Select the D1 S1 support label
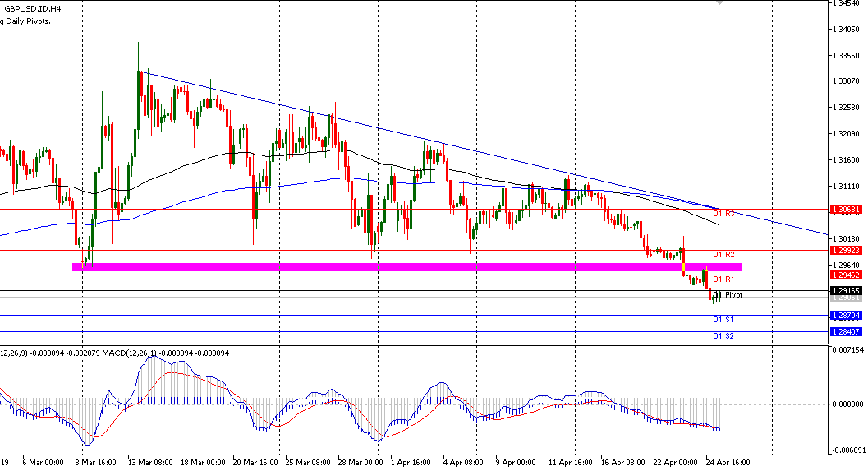The width and height of the screenshot is (868, 471). [x=723, y=319]
